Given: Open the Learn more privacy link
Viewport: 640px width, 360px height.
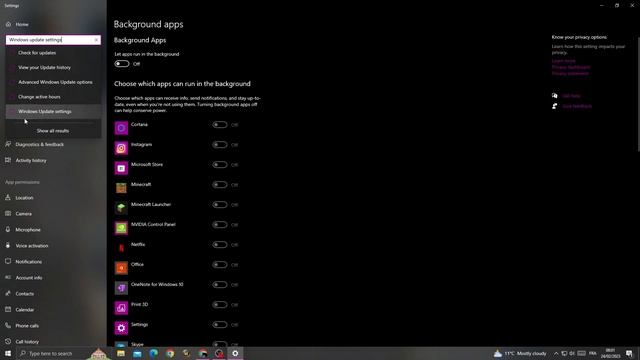Looking at the screenshot, I should [x=564, y=61].
